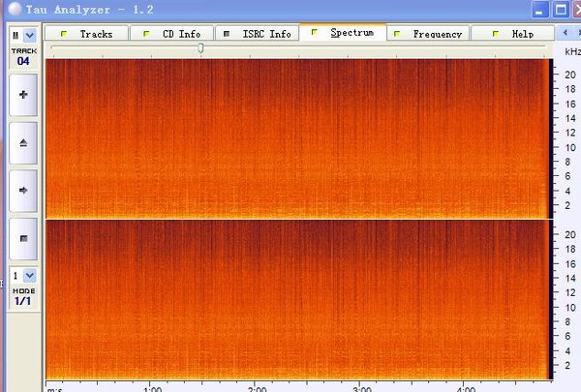Screen dimensions: 581x392
Task: Click the Tau Analyzer title bar icon
Action: (15, 9)
